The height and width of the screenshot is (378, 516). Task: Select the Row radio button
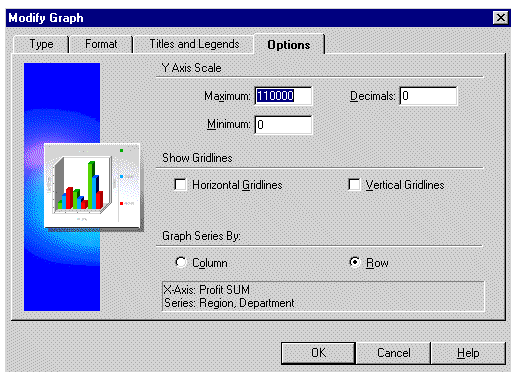click(355, 262)
